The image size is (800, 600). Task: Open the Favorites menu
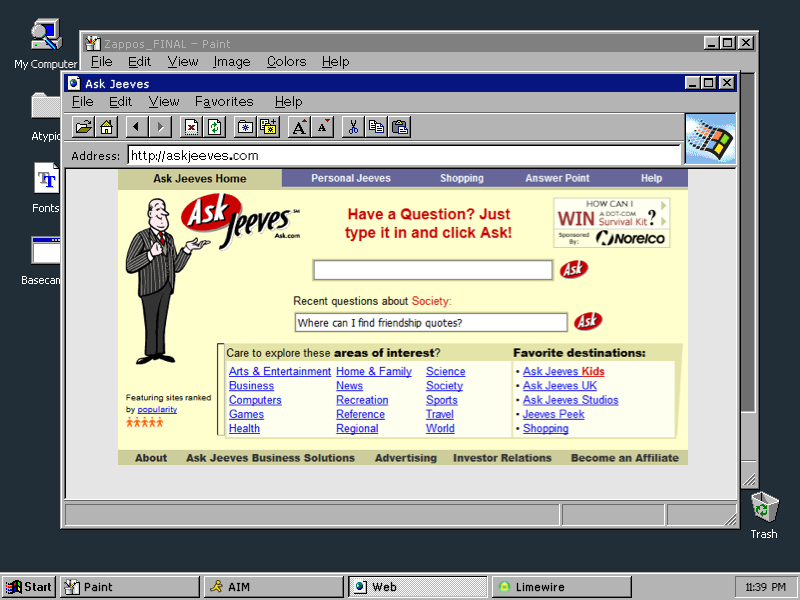[x=224, y=102]
